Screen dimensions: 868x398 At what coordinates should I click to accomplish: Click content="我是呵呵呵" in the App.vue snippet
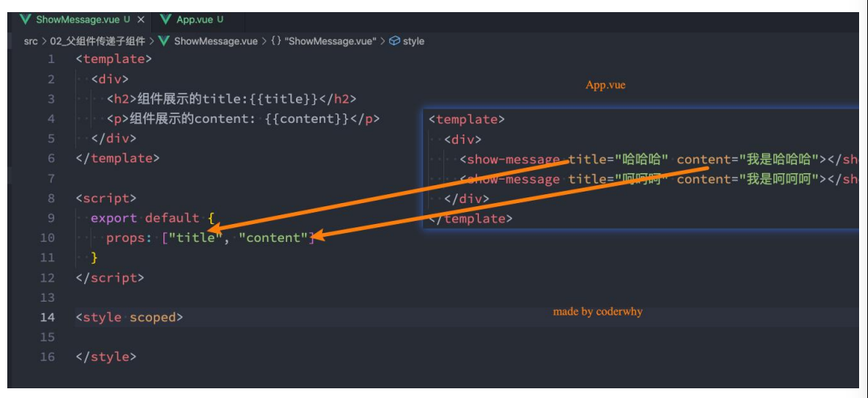click(748, 180)
